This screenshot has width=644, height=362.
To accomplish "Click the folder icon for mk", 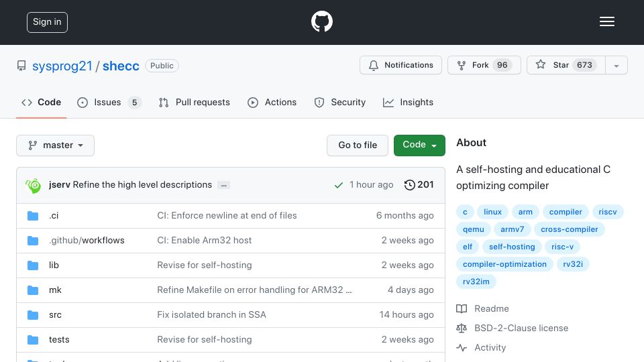I will click(x=33, y=290).
